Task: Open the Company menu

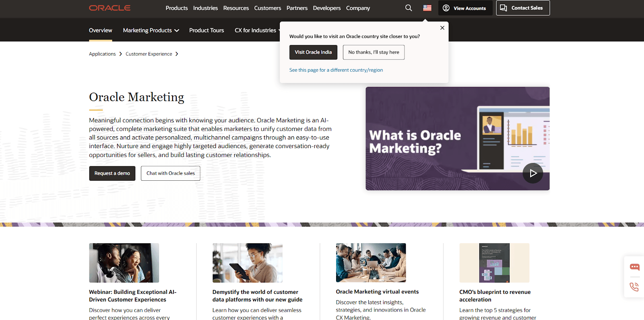Action: [358, 8]
